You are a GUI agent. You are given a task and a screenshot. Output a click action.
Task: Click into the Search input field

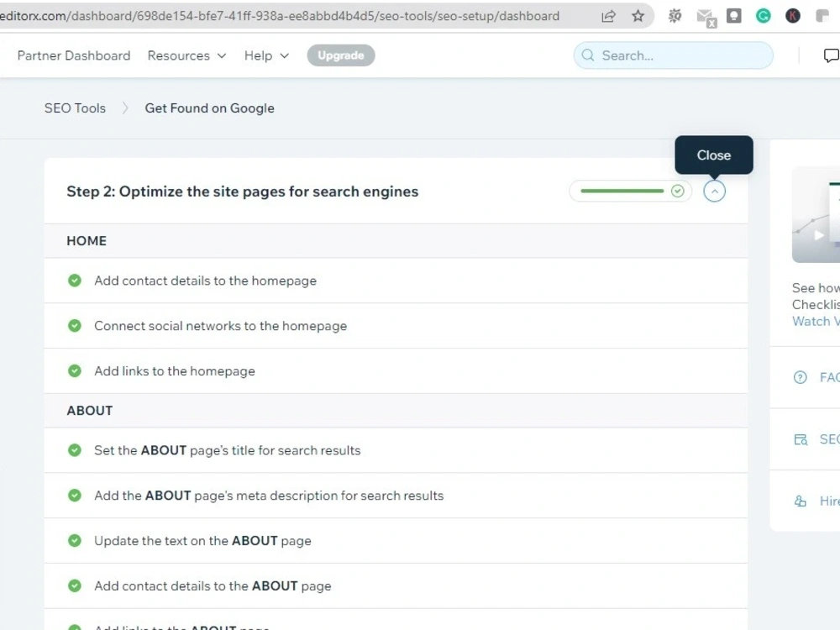pyautogui.click(x=674, y=55)
